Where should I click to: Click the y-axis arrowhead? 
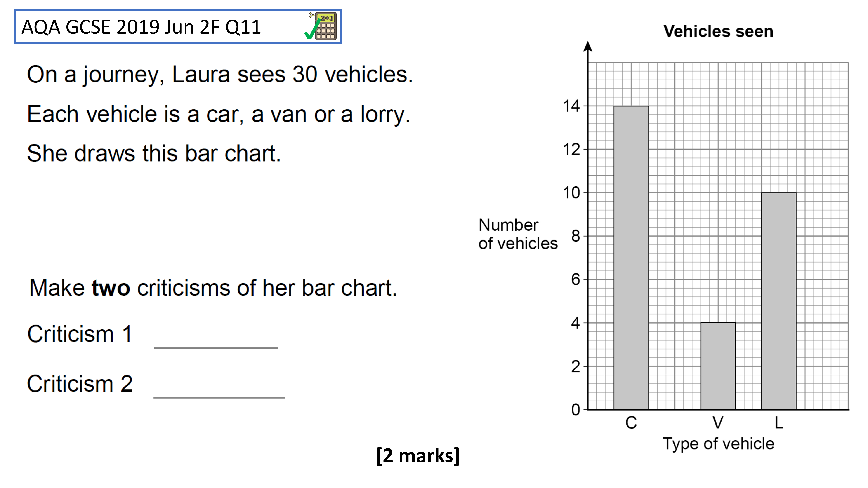click(588, 47)
